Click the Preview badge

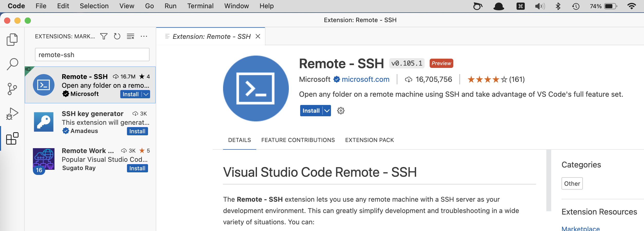pos(441,63)
